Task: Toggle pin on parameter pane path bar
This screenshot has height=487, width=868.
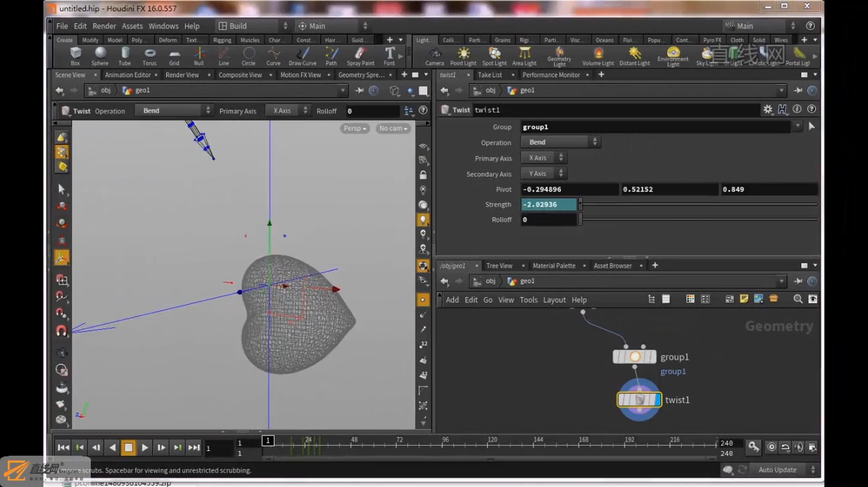Action: pyautogui.click(x=798, y=91)
